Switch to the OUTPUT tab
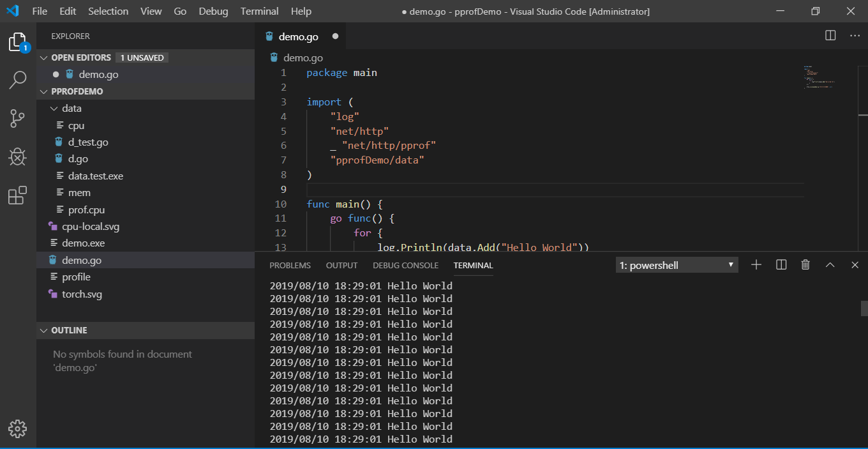Image resolution: width=868 pixels, height=449 pixels. (x=341, y=265)
